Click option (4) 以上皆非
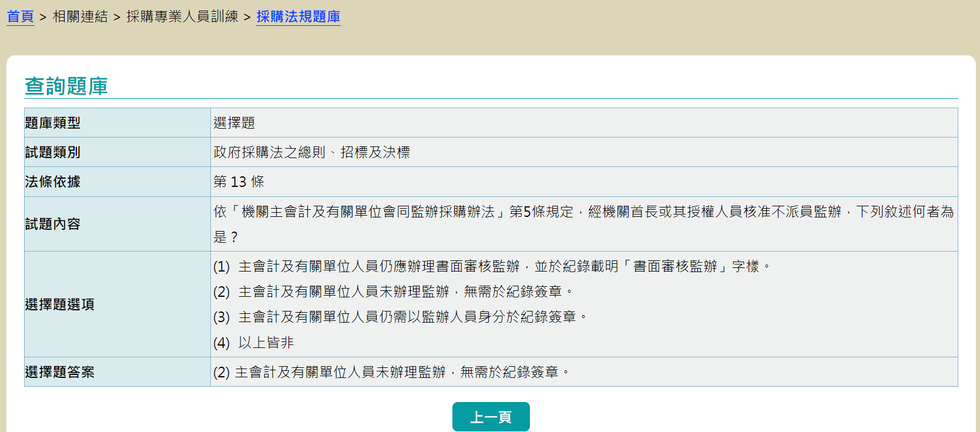Screen dimensions: 980x432 pos(253,343)
